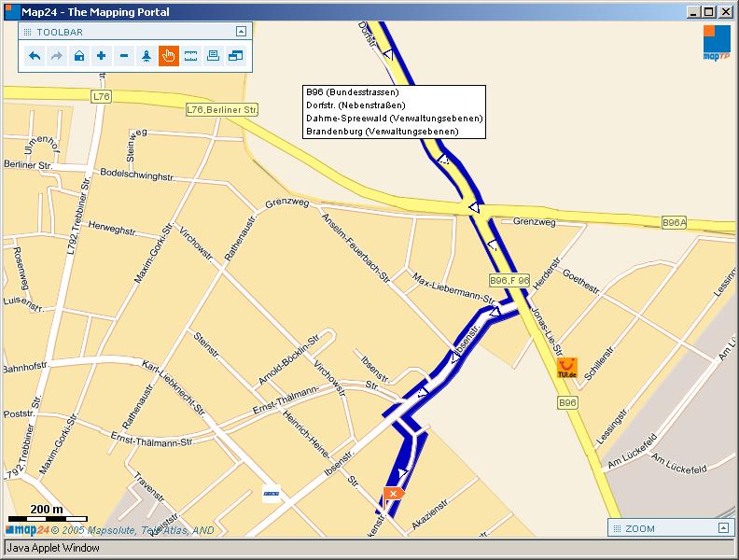
Task: Click the TOOLBAR panel drag grip
Action: click(x=27, y=32)
